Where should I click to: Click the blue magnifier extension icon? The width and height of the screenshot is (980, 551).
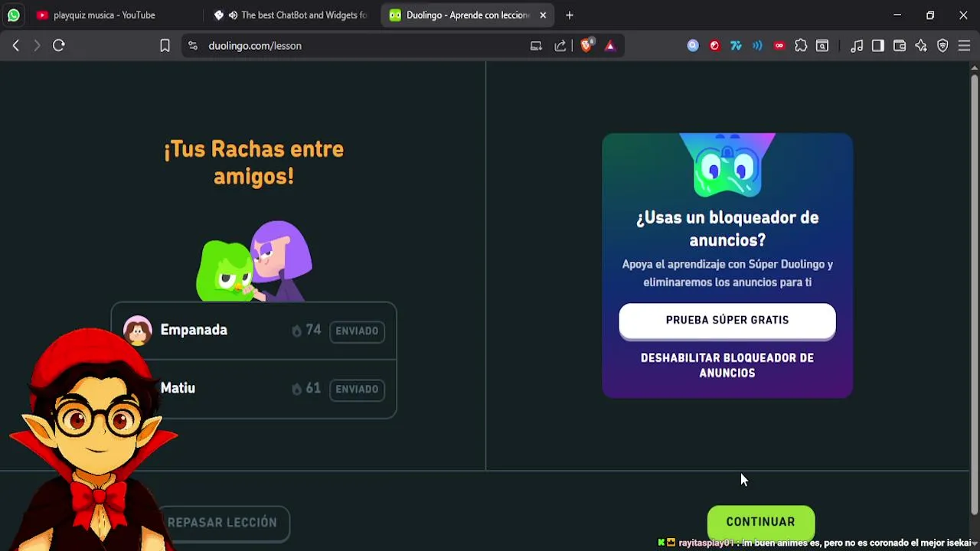693,46
